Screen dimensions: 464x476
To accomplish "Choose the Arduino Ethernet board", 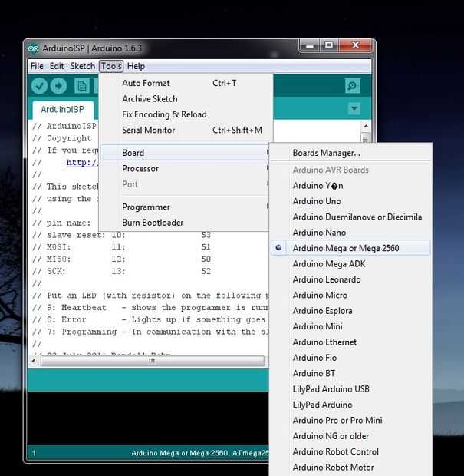I will pos(350,342).
